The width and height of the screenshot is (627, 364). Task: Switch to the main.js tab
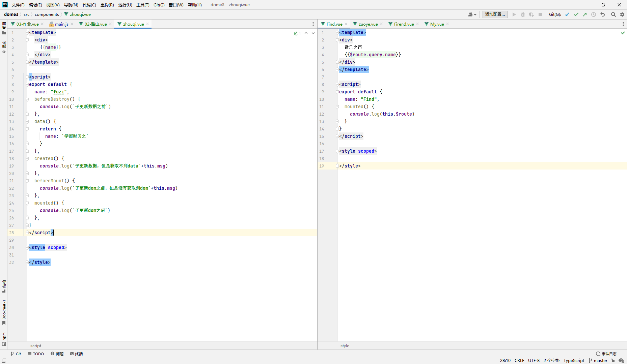click(x=61, y=24)
